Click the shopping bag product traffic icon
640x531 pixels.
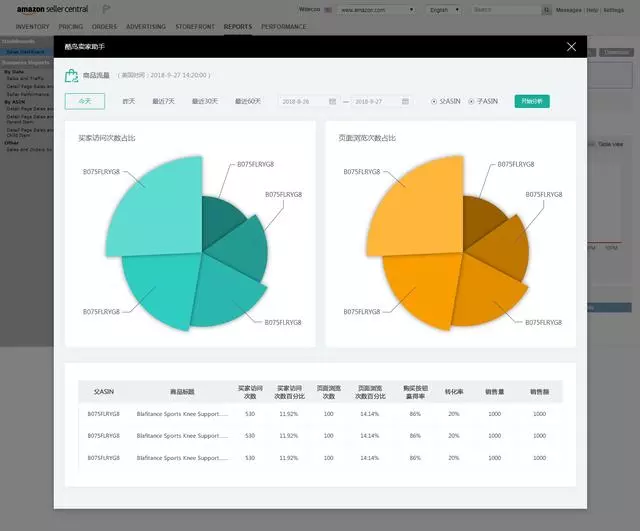(x=71, y=76)
